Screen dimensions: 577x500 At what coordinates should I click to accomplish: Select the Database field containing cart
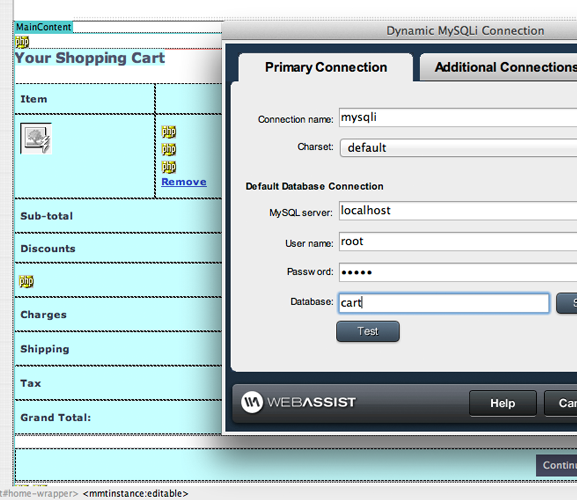pyautogui.click(x=444, y=303)
